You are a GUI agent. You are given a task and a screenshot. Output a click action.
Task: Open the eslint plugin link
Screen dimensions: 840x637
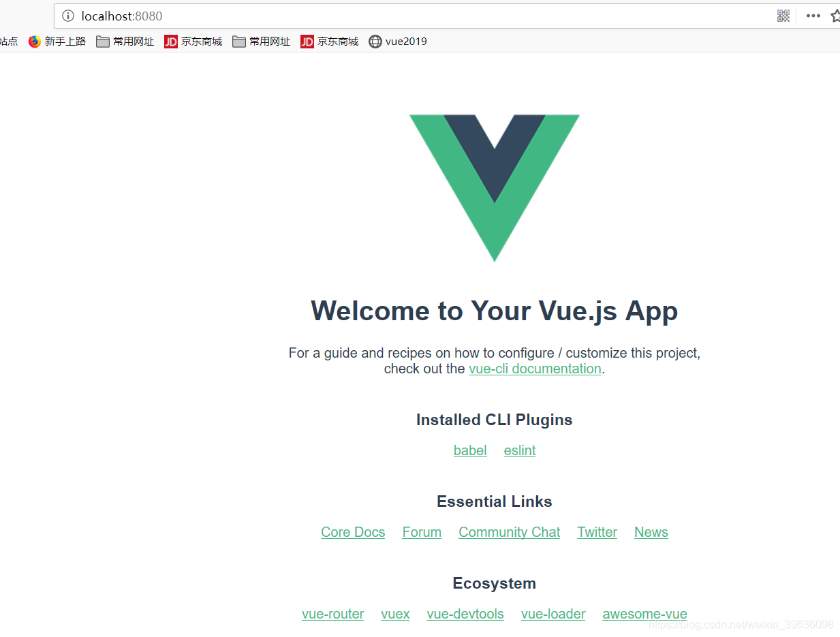click(520, 450)
